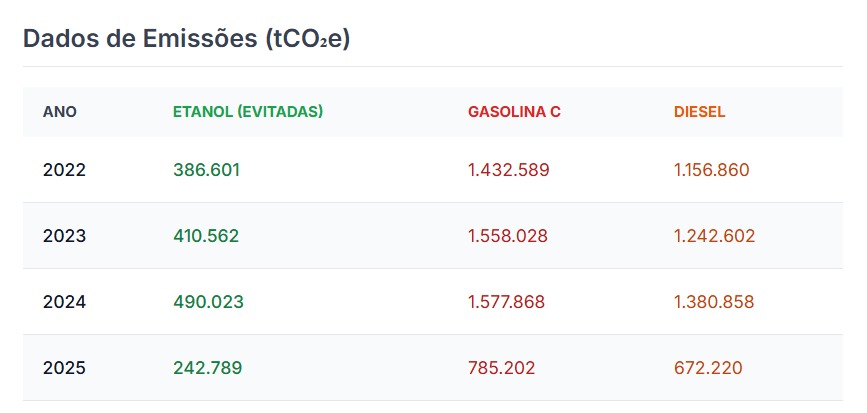Screen dimensions: 867x413
Task: Select ethanol value 242.789
Action: point(207,368)
